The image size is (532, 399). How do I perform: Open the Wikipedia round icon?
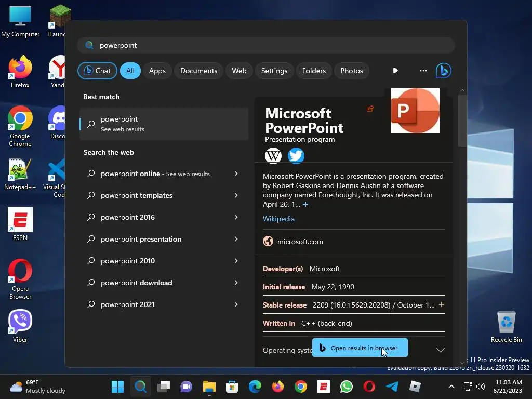(x=273, y=156)
